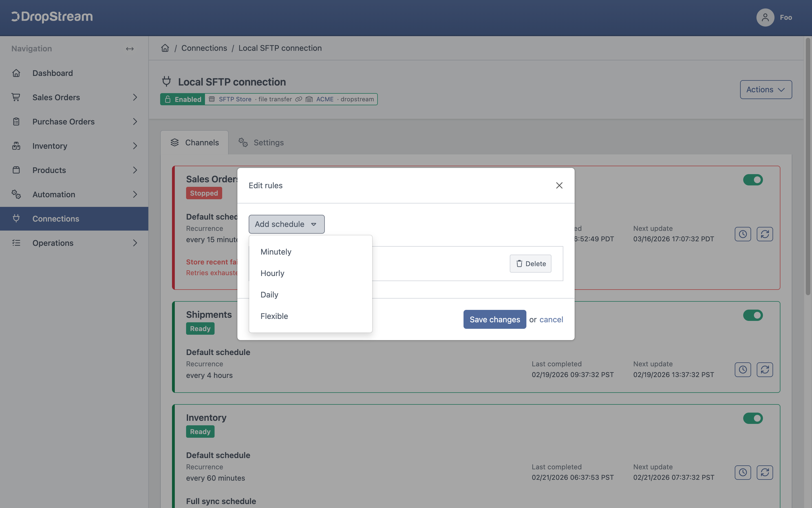Close the Edit rules dialog
Viewport: 812px width, 508px height.
pyautogui.click(x=559, y=185)
